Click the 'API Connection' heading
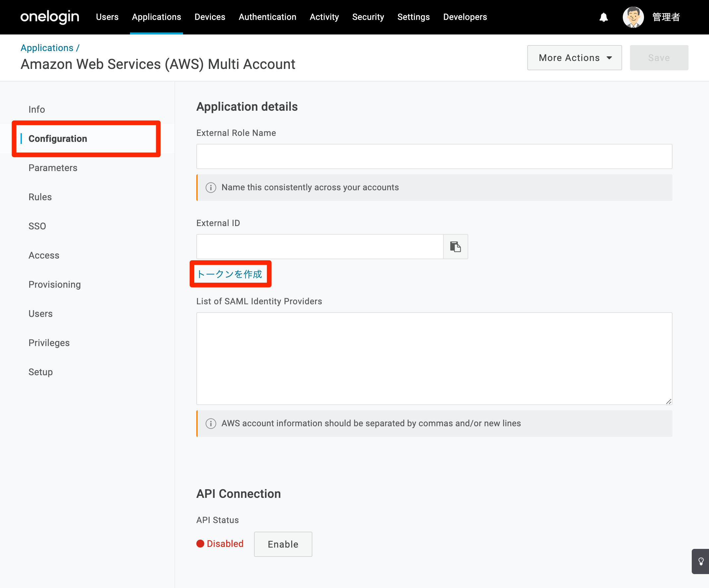This screenshot has height=588, width=709. pos(238,494)
